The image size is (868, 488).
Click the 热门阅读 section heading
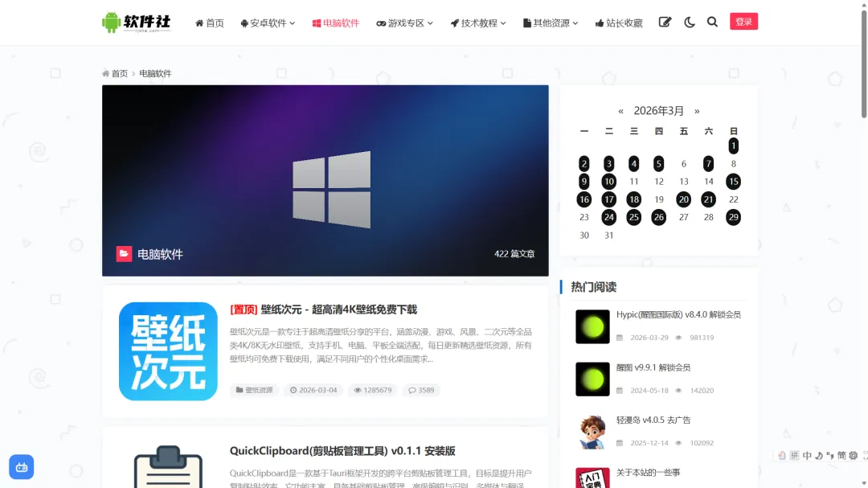click(593, 287)
